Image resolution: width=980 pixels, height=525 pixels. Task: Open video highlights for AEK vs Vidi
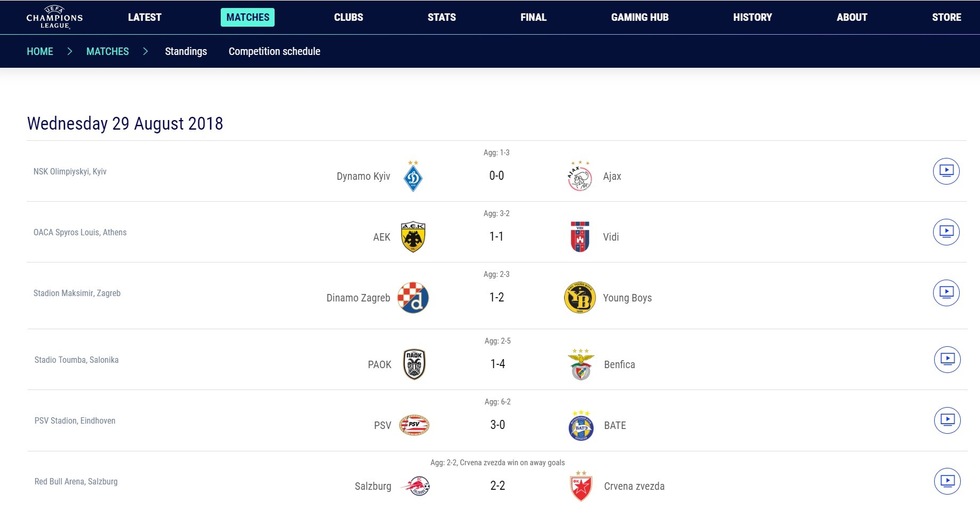pyautogui.click(x=946, y=232)
